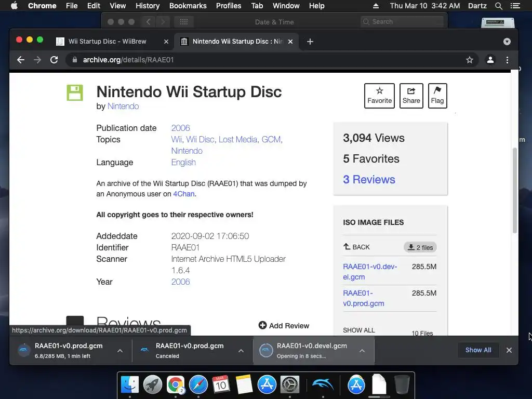
Task: Click the green floppy disk software icon
Action: tap(75, 92)
